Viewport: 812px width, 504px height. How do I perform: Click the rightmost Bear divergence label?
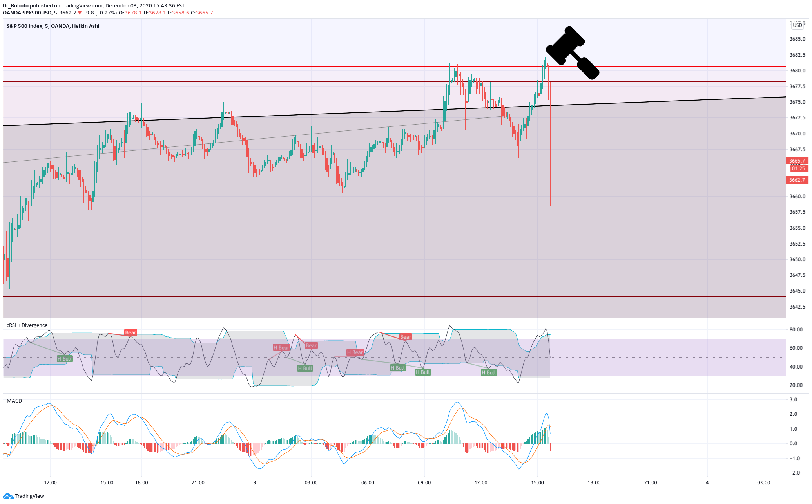pos(406,337)
